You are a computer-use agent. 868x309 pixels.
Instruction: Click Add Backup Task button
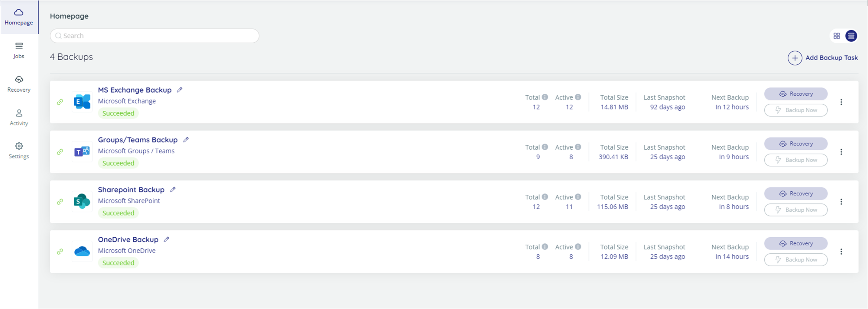(x=823, y=58)
